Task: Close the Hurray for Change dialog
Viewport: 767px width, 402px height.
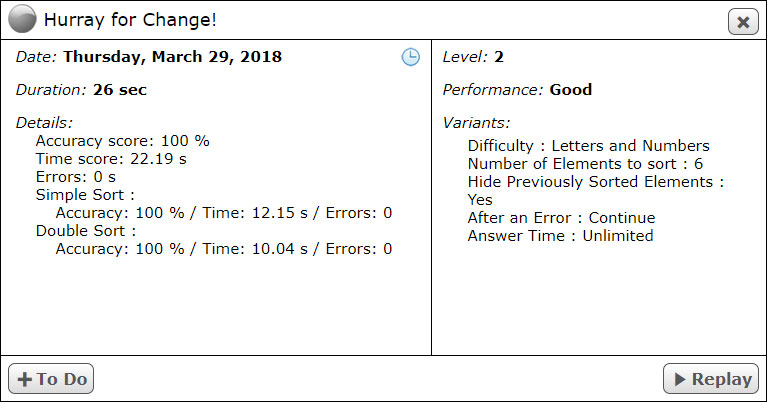Action: [x=743, y=22]
